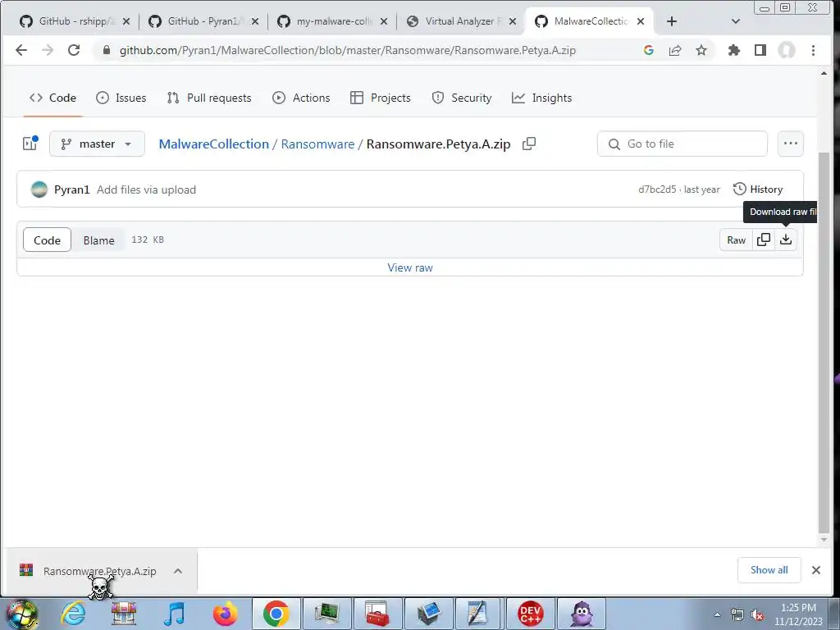Open Add files via upload commit message
840x630 pixels.
(x=146, y=189)
